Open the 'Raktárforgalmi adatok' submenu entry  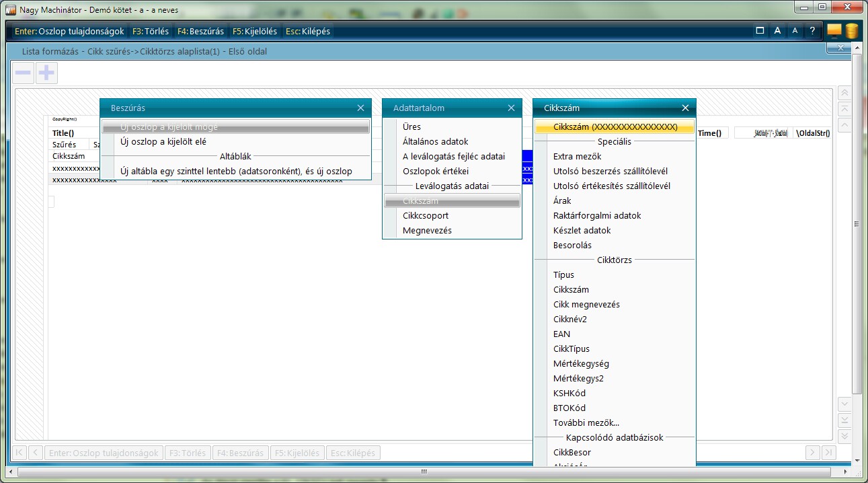(596, 215)
